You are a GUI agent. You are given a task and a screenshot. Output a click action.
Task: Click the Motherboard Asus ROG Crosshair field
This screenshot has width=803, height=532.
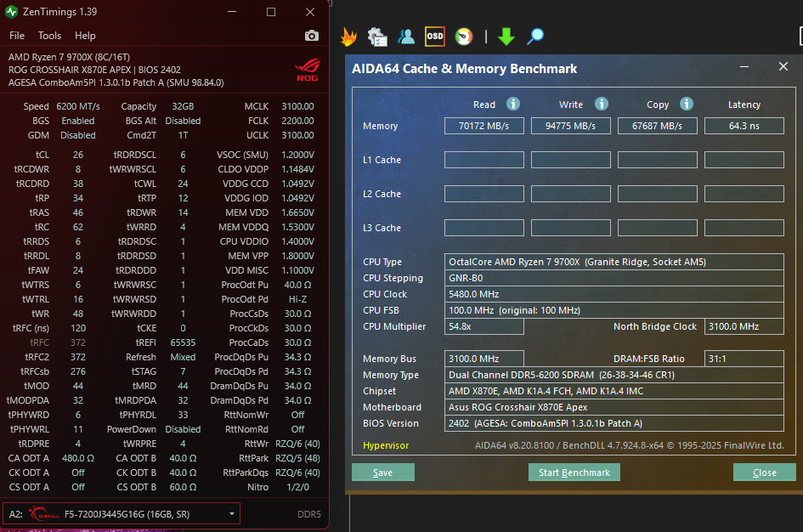point(614,407)
